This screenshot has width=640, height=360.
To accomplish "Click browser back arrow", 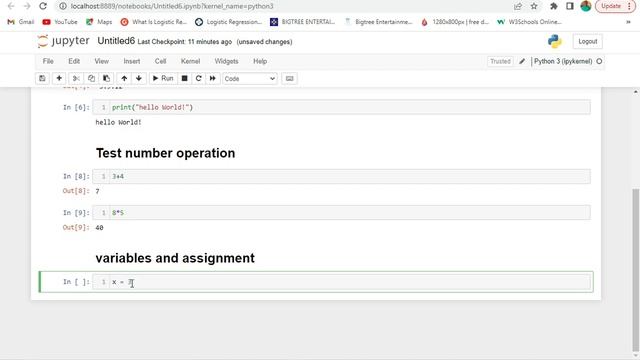I will click(x=11, y=6).
